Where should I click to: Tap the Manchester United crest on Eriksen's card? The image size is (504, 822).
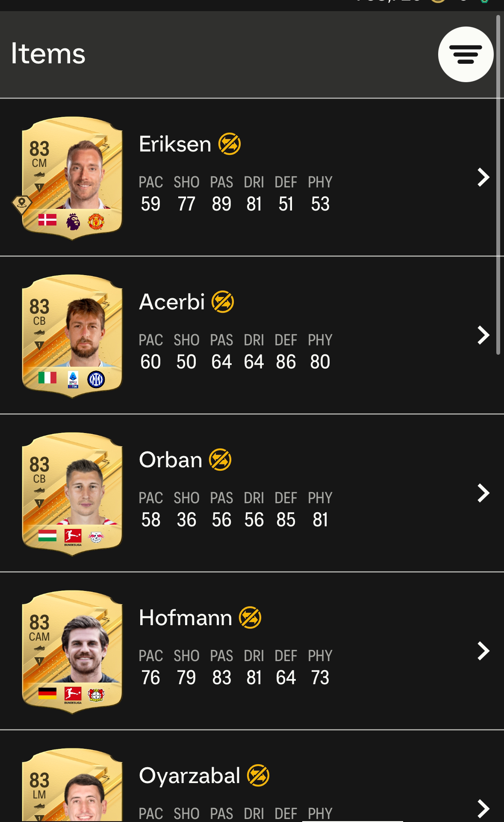(x=96, y=221)
